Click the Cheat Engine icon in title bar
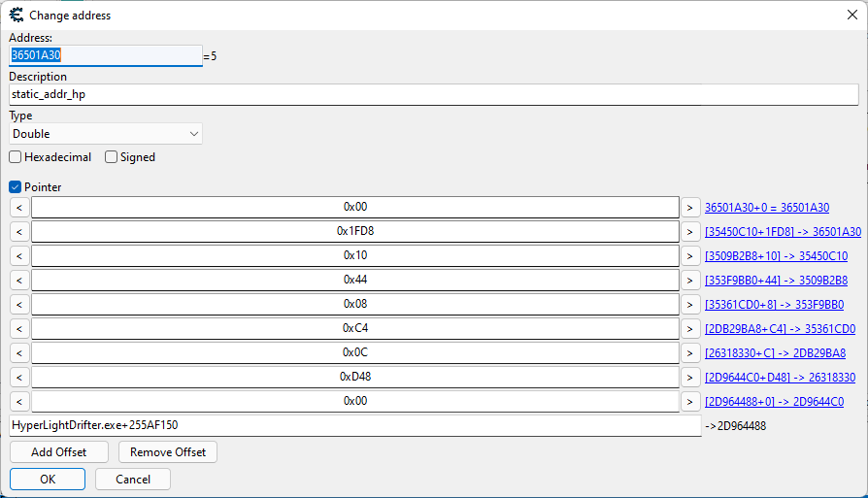Viewport: 868px width, 498px height. click(x=16, y=15)
